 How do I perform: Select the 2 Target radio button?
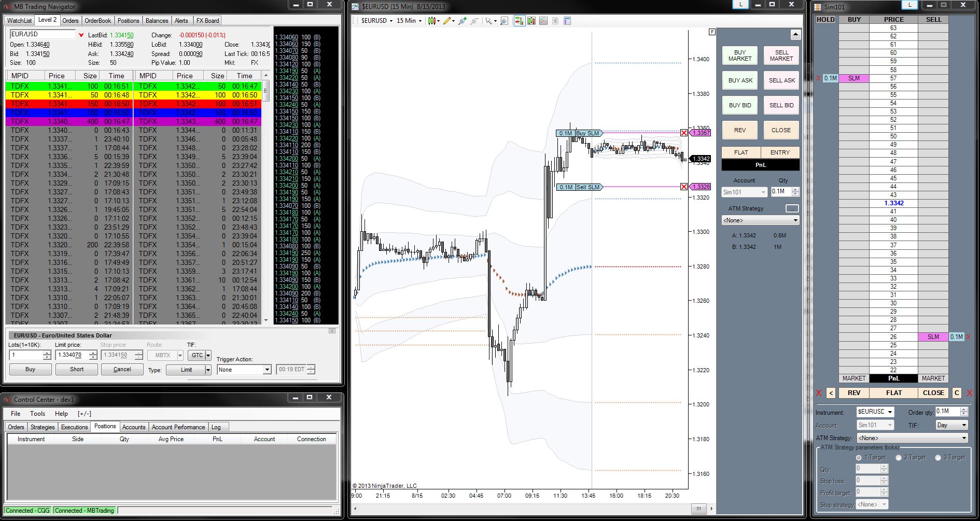[899, 458]
